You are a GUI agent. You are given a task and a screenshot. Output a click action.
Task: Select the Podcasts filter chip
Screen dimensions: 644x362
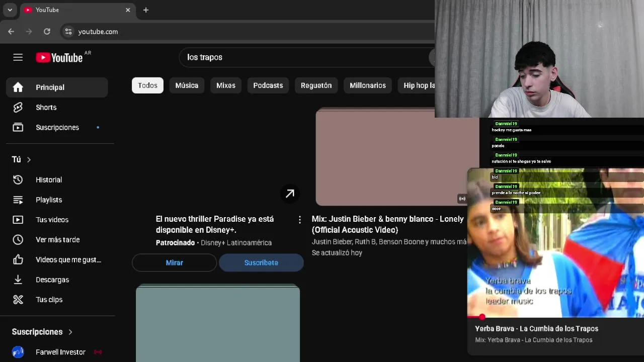tap(268, 85)
